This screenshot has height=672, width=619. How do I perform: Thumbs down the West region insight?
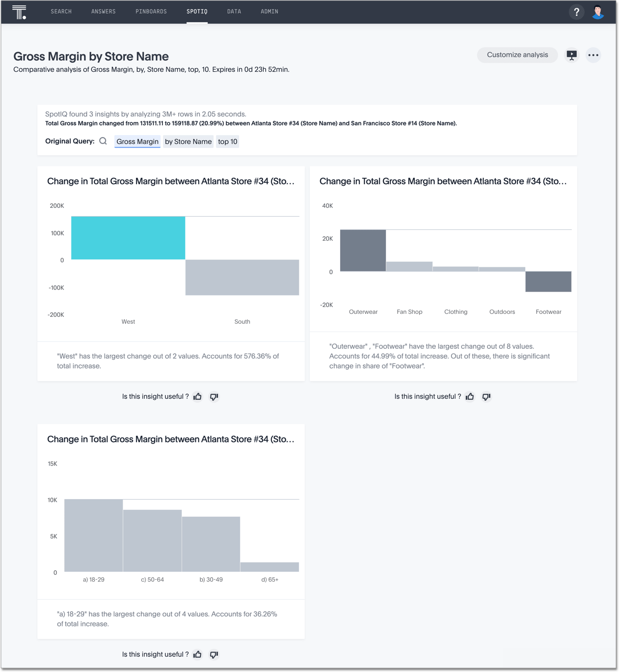click(x=214, y=396)
